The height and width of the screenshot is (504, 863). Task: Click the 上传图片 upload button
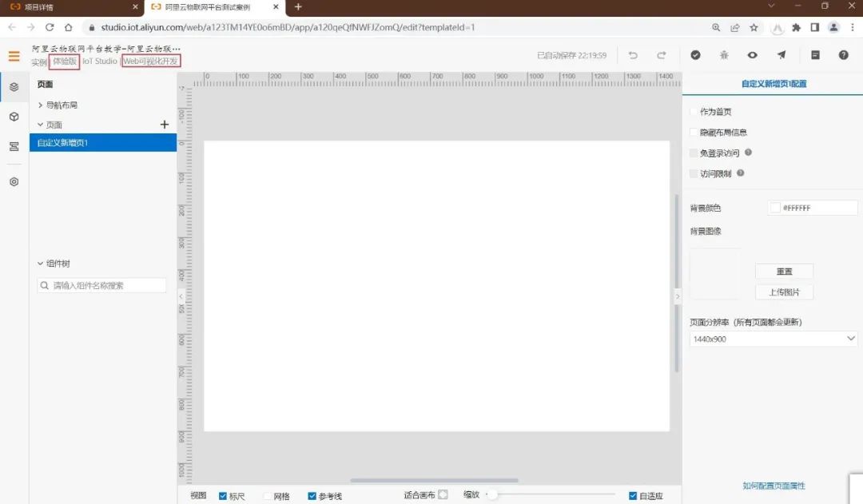click(785, 292)
